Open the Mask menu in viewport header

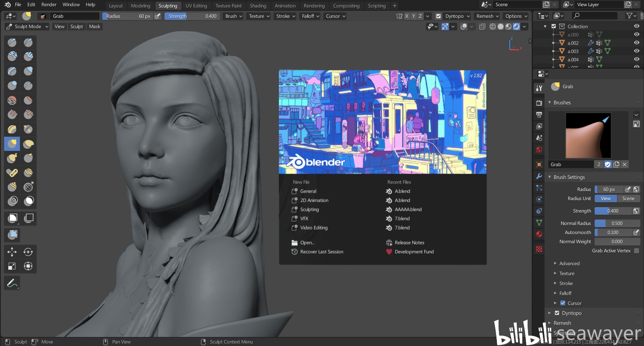tap(94, 27)
